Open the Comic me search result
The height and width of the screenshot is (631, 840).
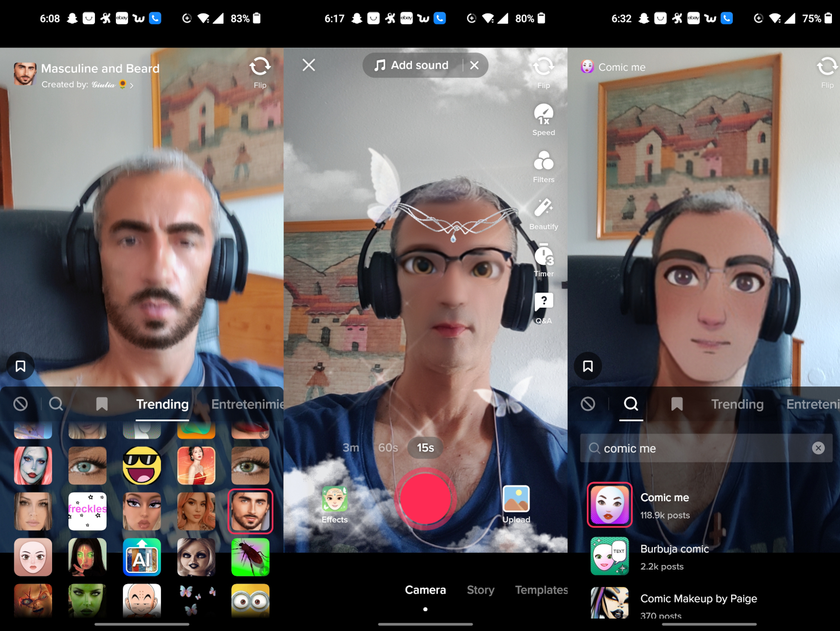point(664,504)
